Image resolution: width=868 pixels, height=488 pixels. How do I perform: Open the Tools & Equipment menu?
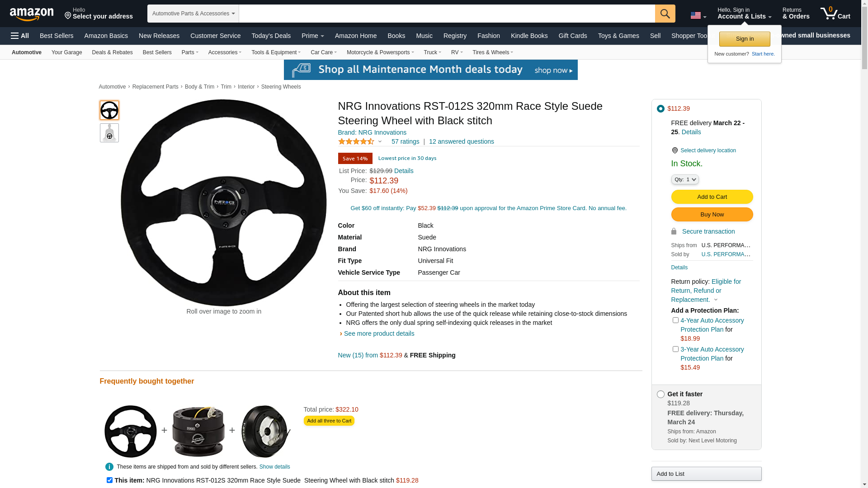pyautogui.click(x=276, y=52)
